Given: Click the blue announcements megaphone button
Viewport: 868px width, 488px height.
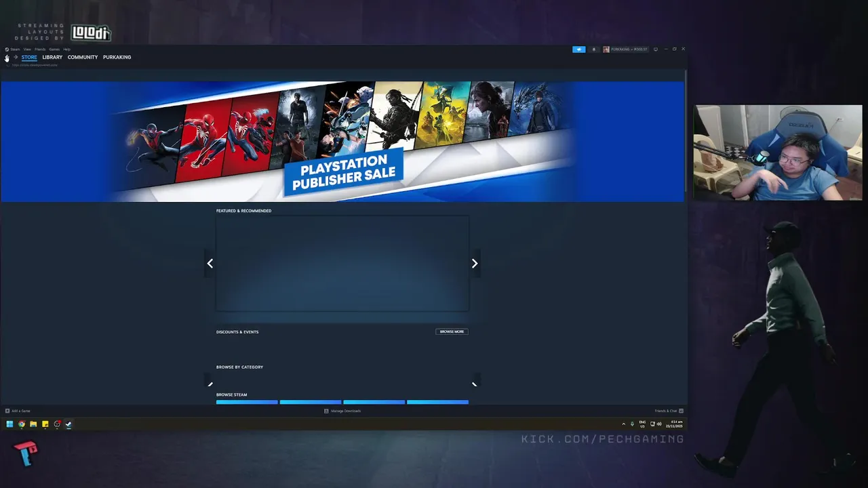Looking at the screenshot, I should (578, 49).
